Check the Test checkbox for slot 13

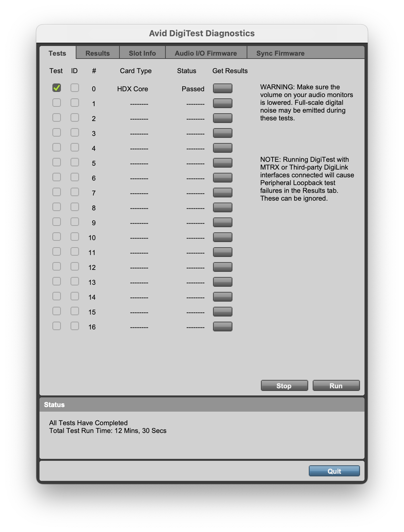pyautogui.click(x=57, y=281)
